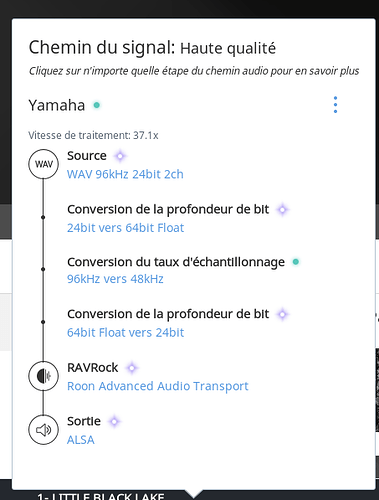Screen dimensions: 379x500
Task: Click the WAV source circle icon
Action: [44, 164]
